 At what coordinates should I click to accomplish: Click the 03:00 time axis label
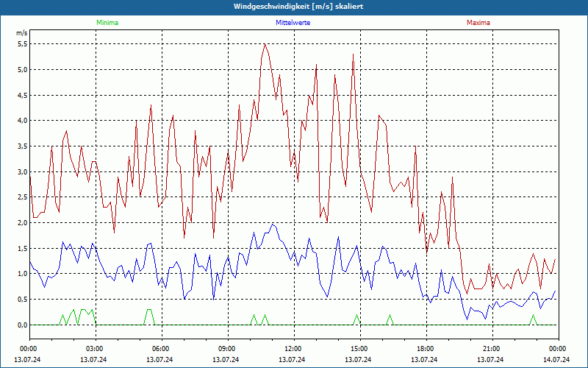[x=96, y=349]
